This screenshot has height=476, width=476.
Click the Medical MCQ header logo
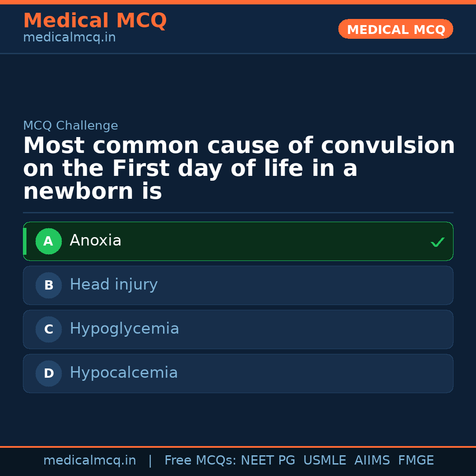[x=95, y=20]
